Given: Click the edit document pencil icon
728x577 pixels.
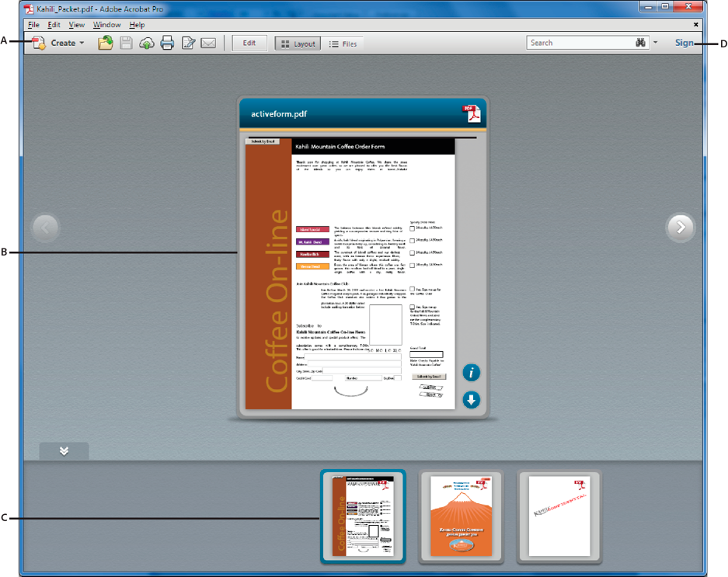Looking at the screenshot, I should point(188,43).
